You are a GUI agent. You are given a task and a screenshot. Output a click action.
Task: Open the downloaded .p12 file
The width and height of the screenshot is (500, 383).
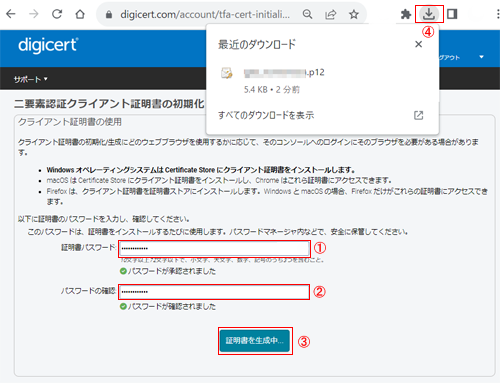(284, 73)
